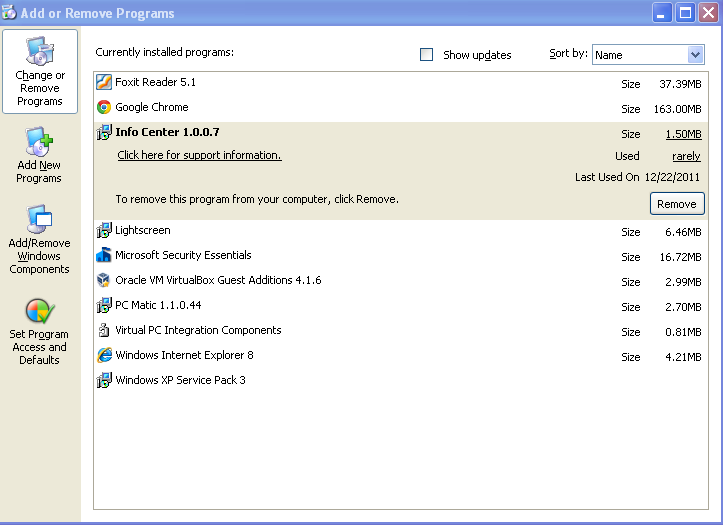
Task: Select Virtual PC Integration Components entry
Action: (x=198, y=331)
